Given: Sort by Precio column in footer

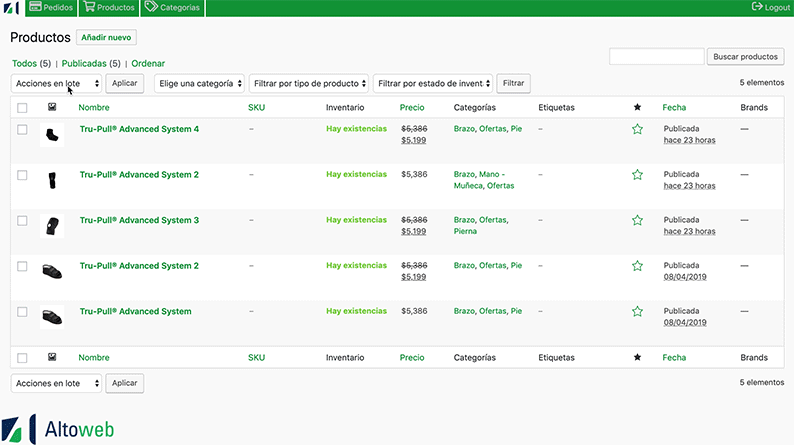Looking at the screenshot, I should point(412,357).
